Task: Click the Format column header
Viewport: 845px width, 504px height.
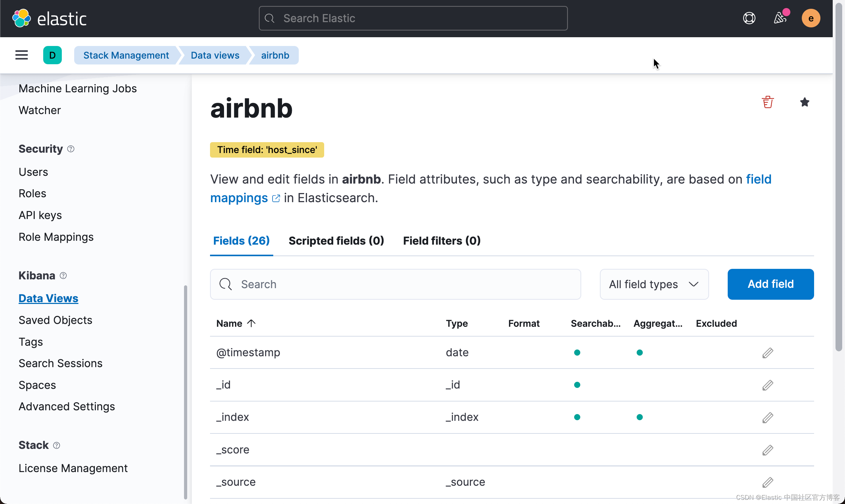Action: tap(524, 323)
